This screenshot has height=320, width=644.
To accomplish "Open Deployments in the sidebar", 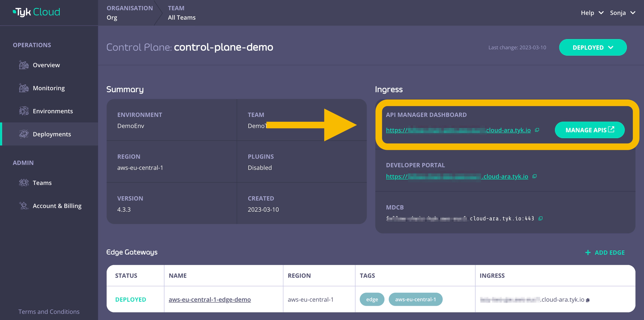I will 52,134.
